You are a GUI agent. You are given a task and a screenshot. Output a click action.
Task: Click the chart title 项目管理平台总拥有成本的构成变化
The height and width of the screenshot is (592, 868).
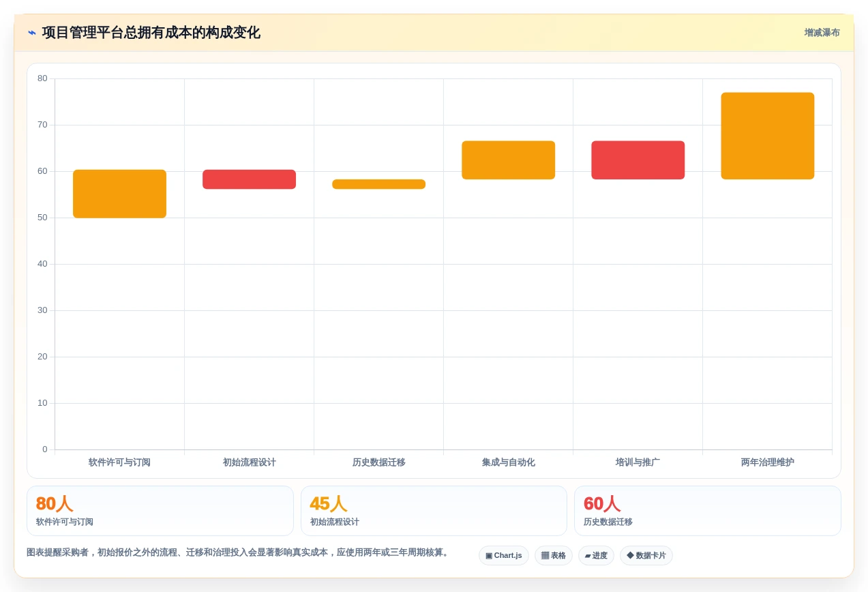point(151,33)
